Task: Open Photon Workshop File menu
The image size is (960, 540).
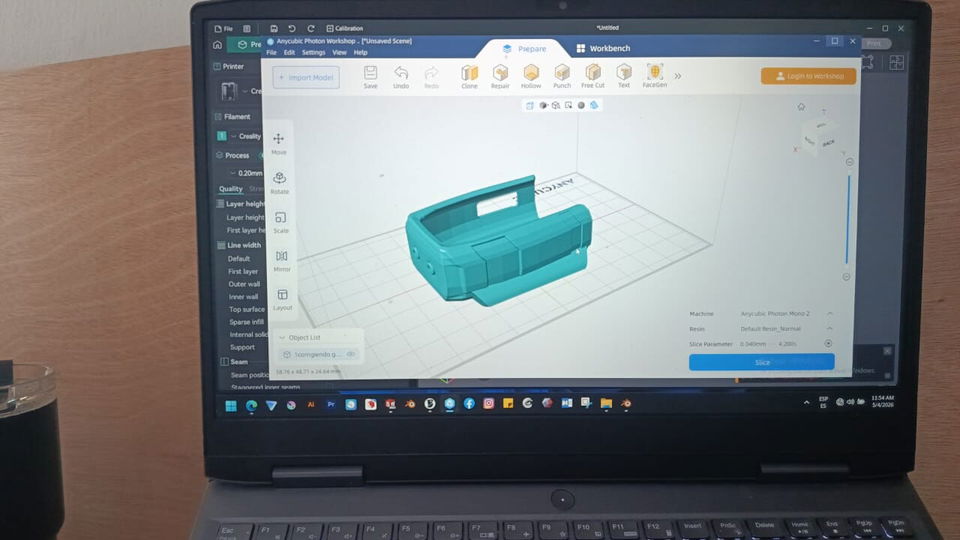Action: [x=271, y=53]
